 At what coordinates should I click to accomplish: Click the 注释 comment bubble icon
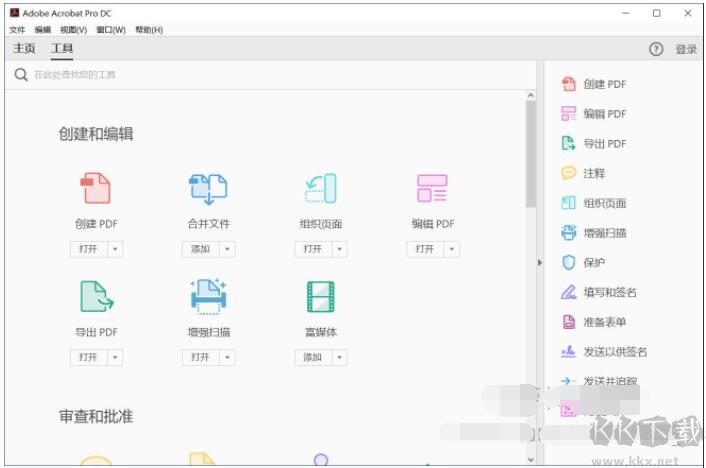click(x=569, y=173)
